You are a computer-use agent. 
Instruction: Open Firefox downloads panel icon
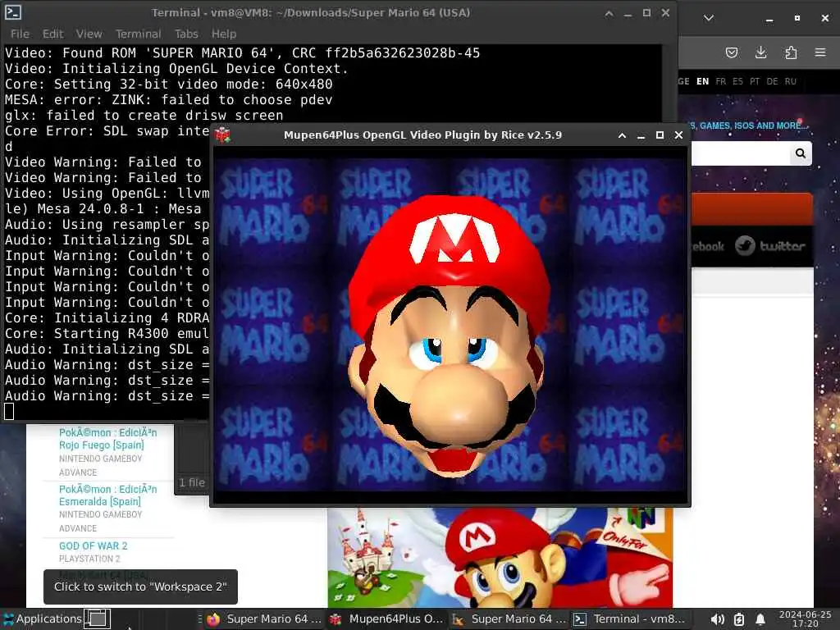point(760,52)
